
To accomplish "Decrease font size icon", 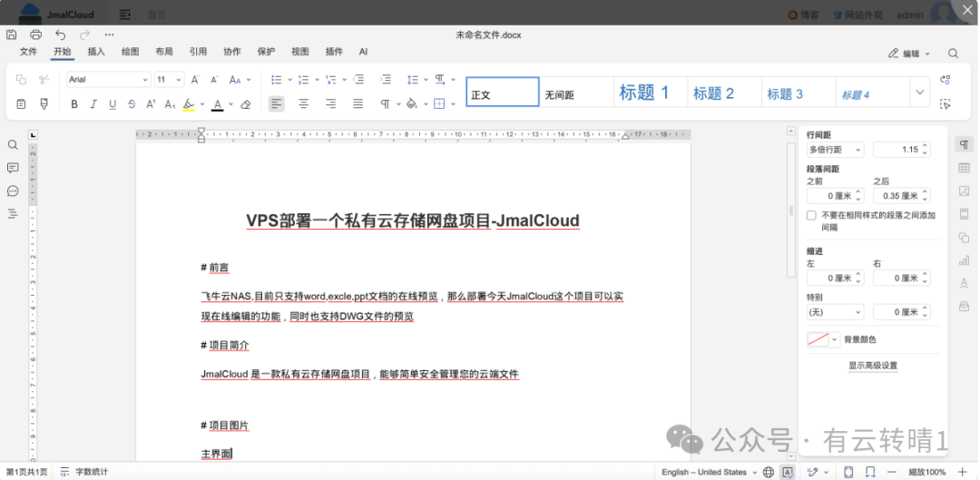I will (214, 79).
